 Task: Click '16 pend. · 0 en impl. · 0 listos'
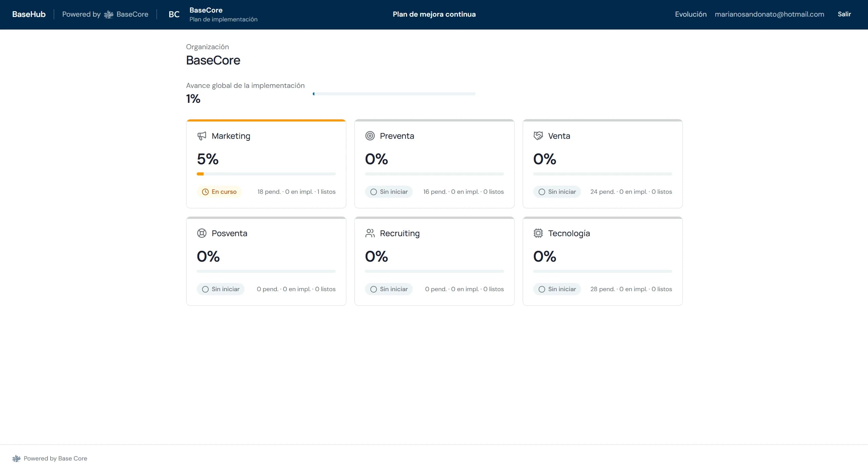coord(463,192)
